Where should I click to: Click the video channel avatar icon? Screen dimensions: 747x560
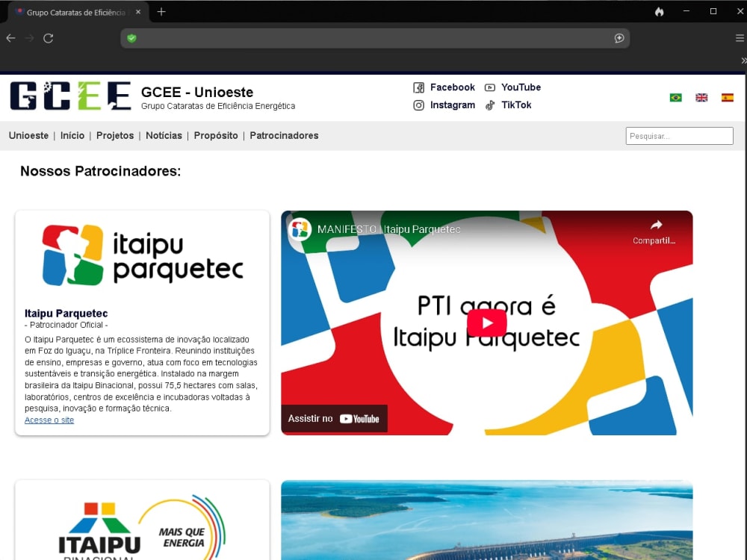click(300, 229)
